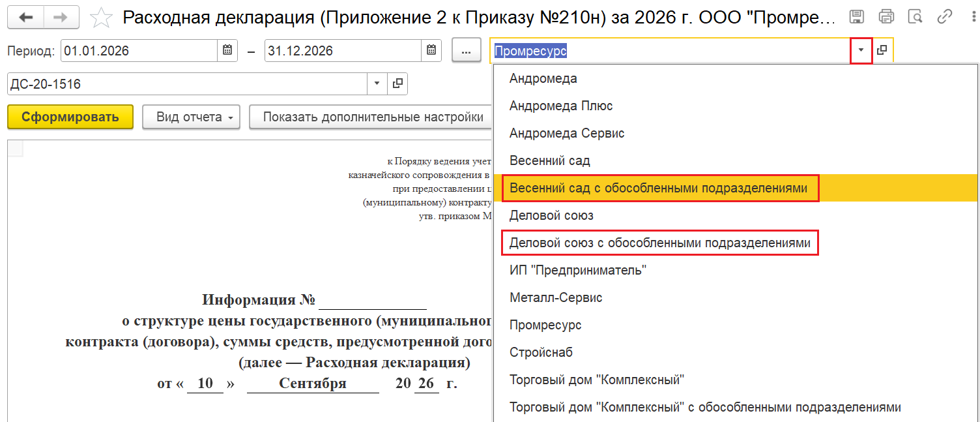Copy link to report with chain icon
The image size is (980, 422).
pos(944,17)
